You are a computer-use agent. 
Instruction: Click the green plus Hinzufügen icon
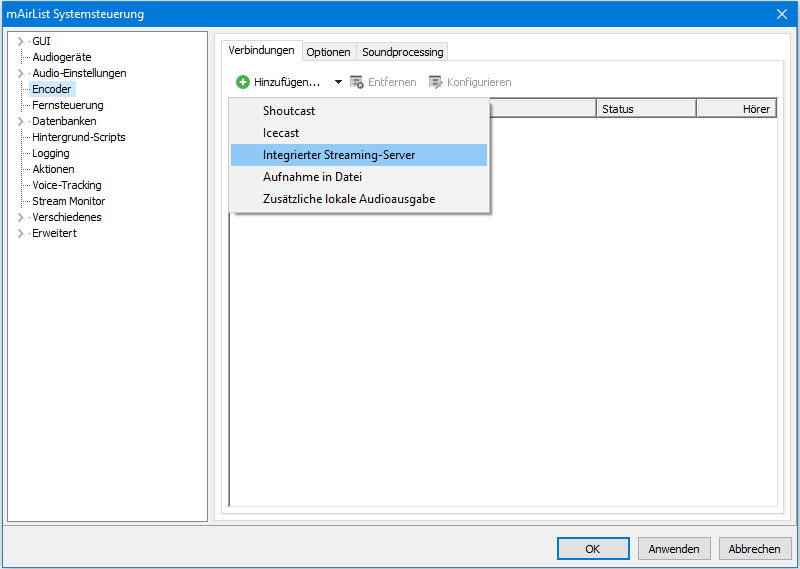(243, 82)
